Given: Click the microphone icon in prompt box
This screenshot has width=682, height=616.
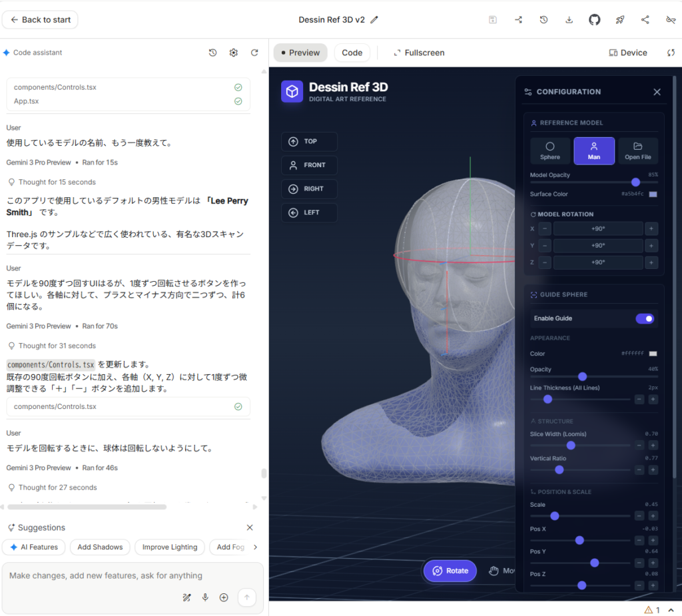Looking at the screenshot, I should click(x=205, y=597).
